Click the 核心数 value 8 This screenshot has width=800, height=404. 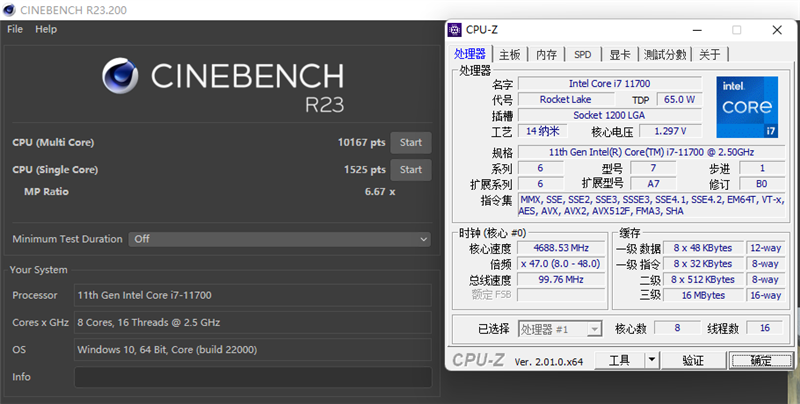coord(677,328)
